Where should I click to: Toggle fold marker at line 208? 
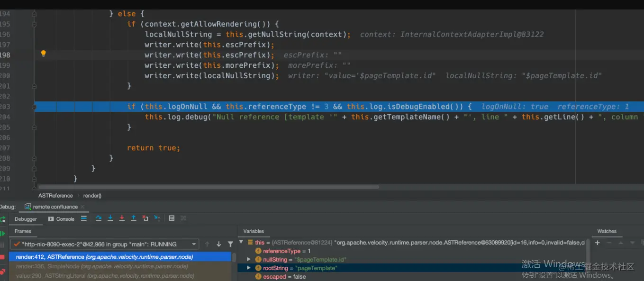34,158
